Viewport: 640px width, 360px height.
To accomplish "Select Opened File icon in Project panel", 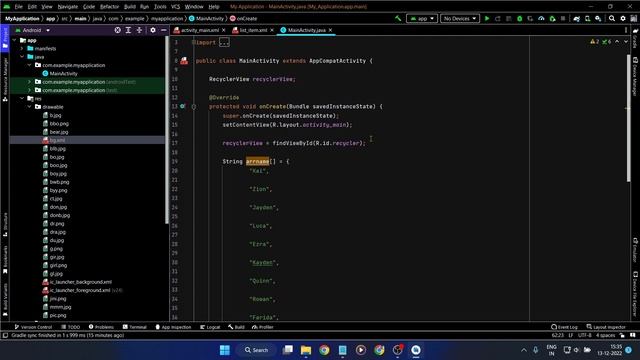I will pyautogui.click(x=118, y=30).
